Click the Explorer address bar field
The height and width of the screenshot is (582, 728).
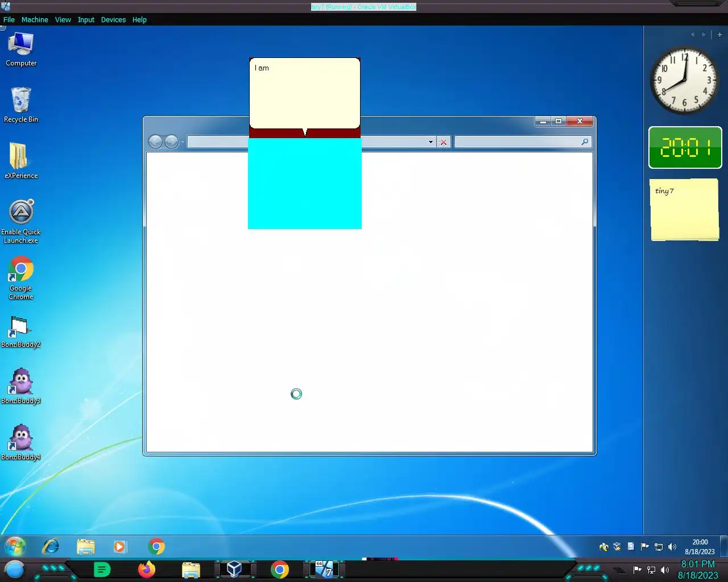312,142
